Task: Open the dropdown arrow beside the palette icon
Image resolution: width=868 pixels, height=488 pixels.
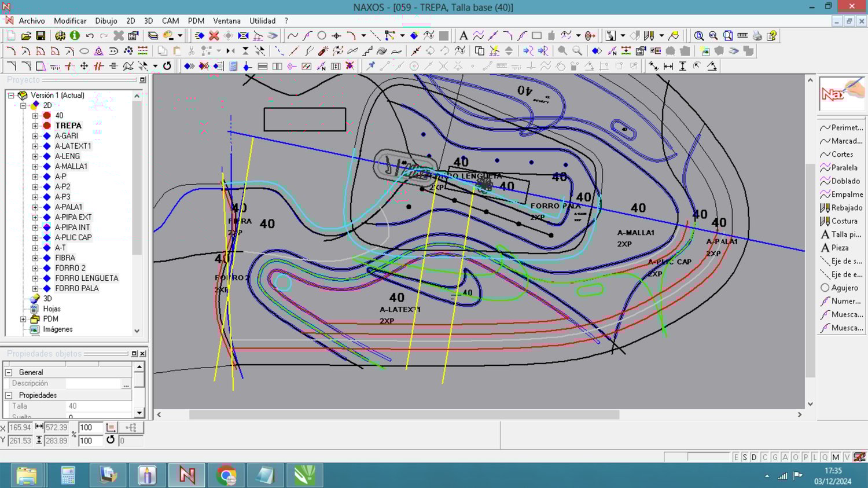Action: [180, 36]
